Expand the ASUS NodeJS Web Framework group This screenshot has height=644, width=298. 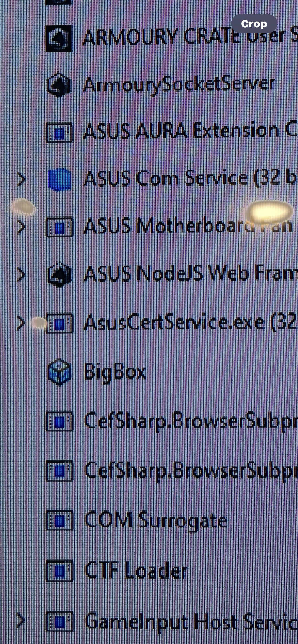[22, 274]
